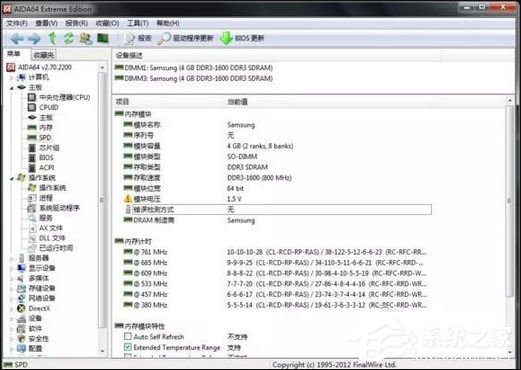
Task: Enable the Auto Self Refresh checkbox
Action: [x=128, y=336]
